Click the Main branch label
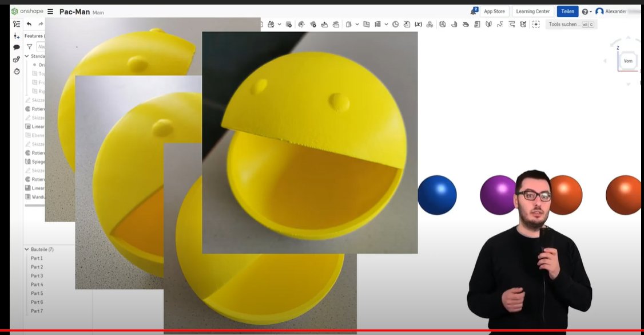The width and height of the screenshot is (644, 335). click(x=98, y=13)
